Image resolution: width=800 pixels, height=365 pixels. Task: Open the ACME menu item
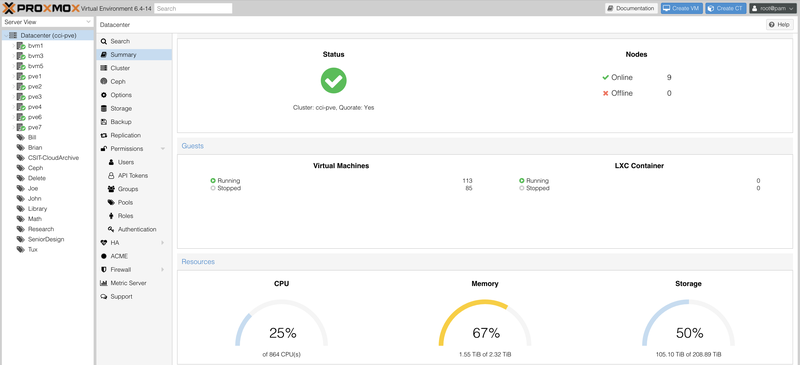134,256
